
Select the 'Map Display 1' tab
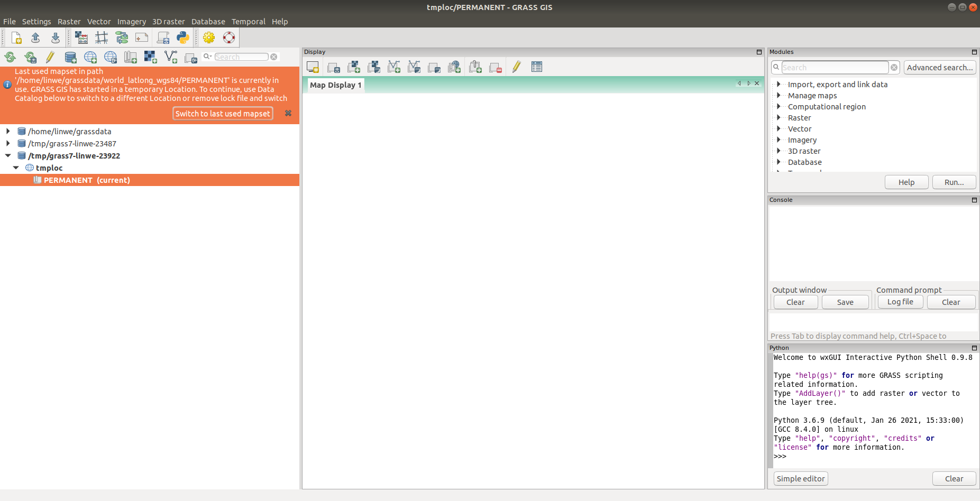(336, 85)
